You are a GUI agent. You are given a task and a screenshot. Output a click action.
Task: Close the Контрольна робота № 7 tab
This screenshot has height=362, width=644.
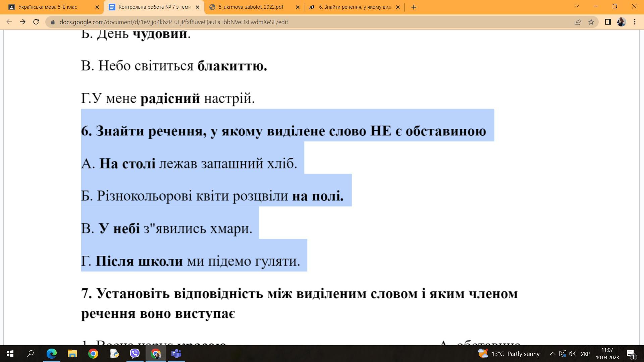pyautogui.click(x=197, y=7)
